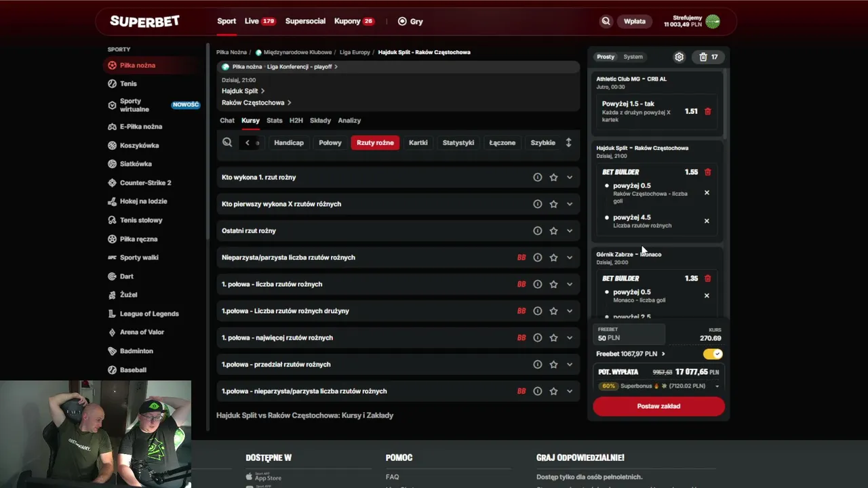Image resolution: width=868 pixels, height=488 pixels.
Task: Show info for '1. połowa - liczba rzutów rożnych'
Action: coord(537,285)
